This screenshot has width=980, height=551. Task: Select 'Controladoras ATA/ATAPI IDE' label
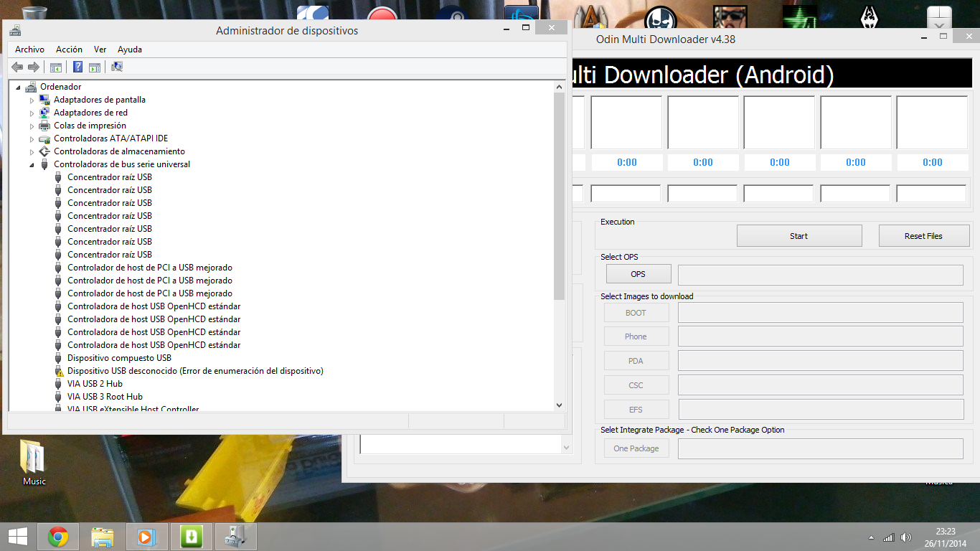(110, 138)
